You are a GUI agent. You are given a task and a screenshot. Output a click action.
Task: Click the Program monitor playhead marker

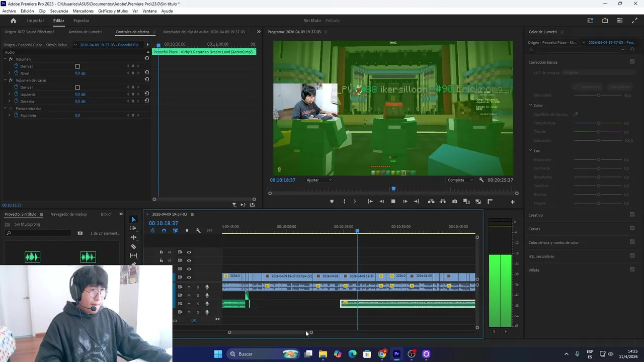(x=393, y=189)
